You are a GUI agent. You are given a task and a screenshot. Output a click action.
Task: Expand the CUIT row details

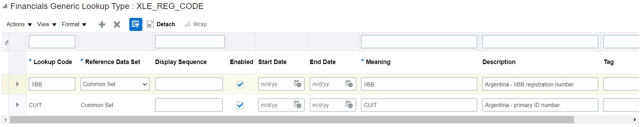click(x=18, y=105)
